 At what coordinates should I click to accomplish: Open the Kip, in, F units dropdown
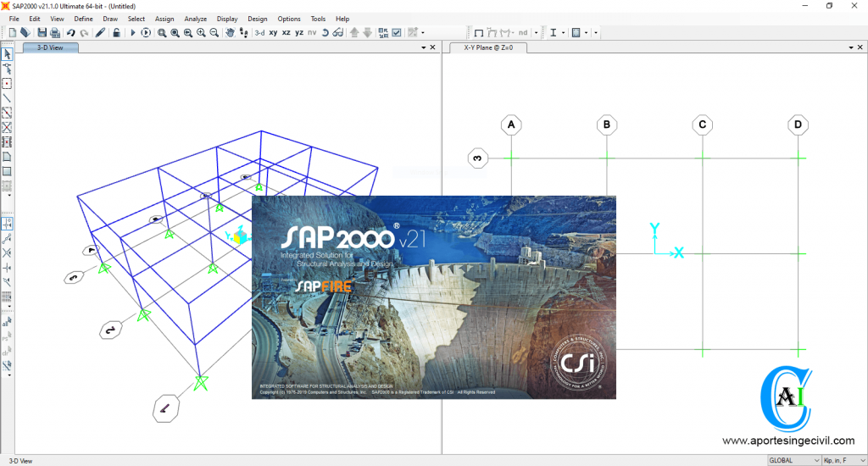843,460
